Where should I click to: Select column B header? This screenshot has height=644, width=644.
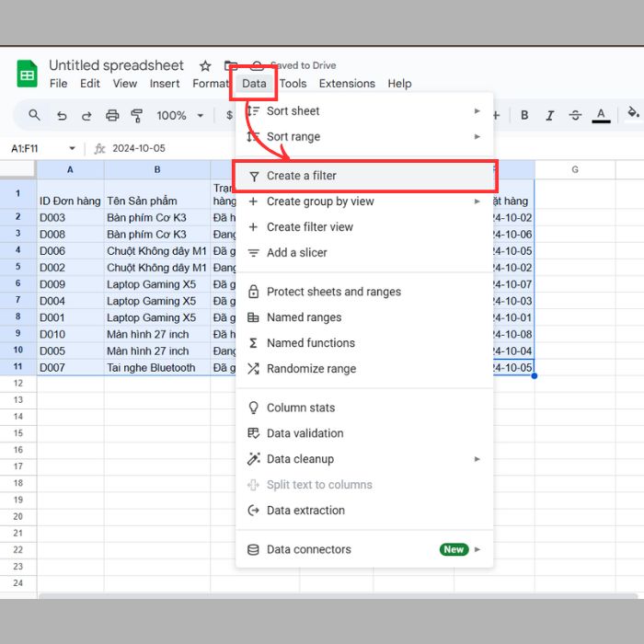[x=157, y=169]
